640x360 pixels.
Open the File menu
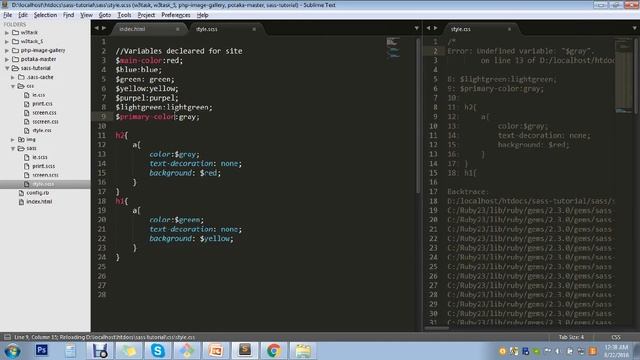tap(7, 15)
